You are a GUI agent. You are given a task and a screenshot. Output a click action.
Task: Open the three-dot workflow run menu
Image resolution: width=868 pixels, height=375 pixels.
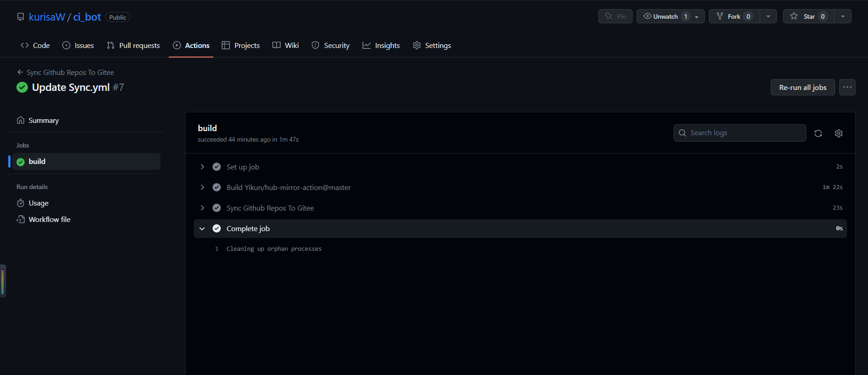click(x=847, y=87)
